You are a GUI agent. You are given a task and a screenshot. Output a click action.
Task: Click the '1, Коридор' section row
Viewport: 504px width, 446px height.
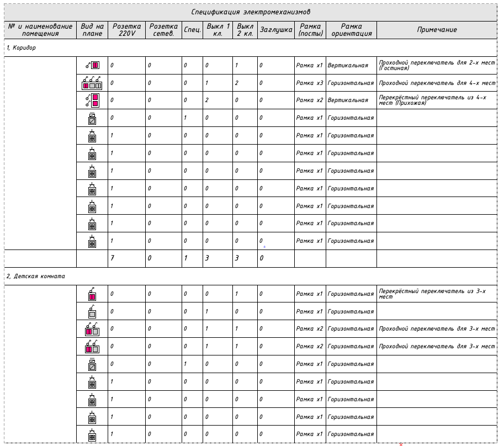coord(21,47)
